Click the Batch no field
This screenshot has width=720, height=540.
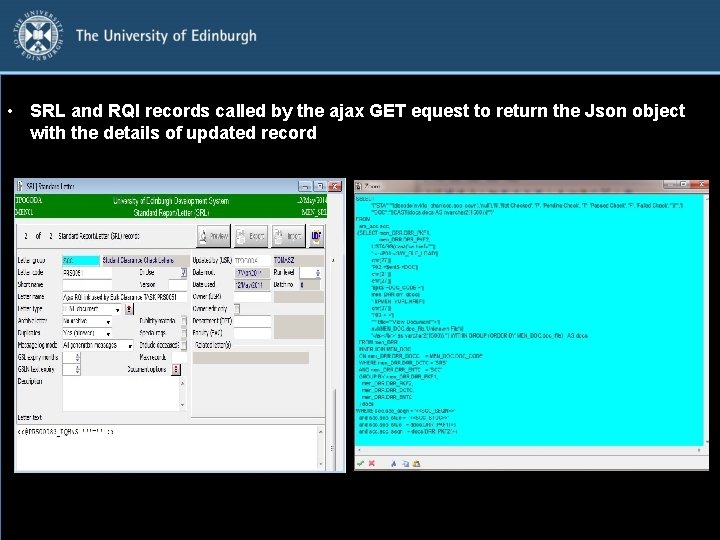tap(310, 285)
